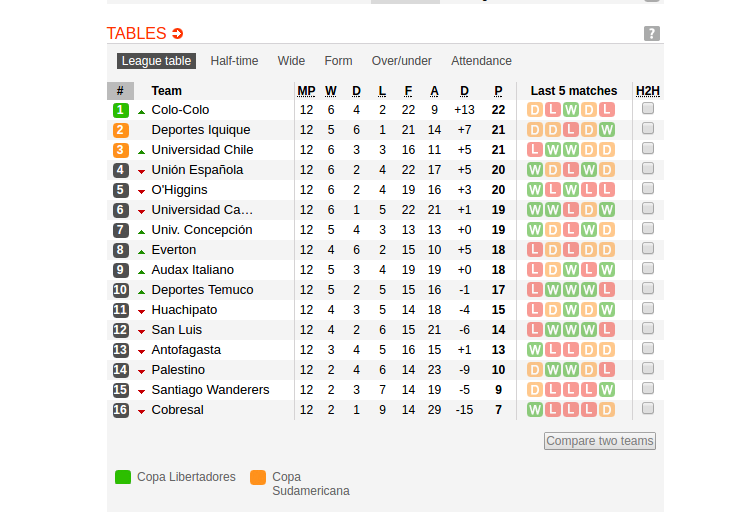Click the orange rank 2 position badge
748x522 pixels.
(121, 130)
